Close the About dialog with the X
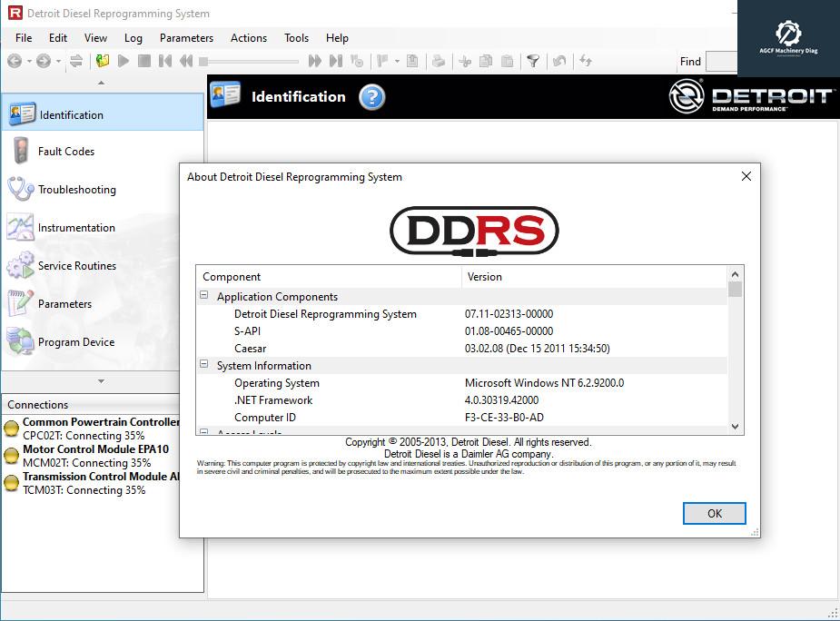Screen dimensions: 840x621 point(746,176)
